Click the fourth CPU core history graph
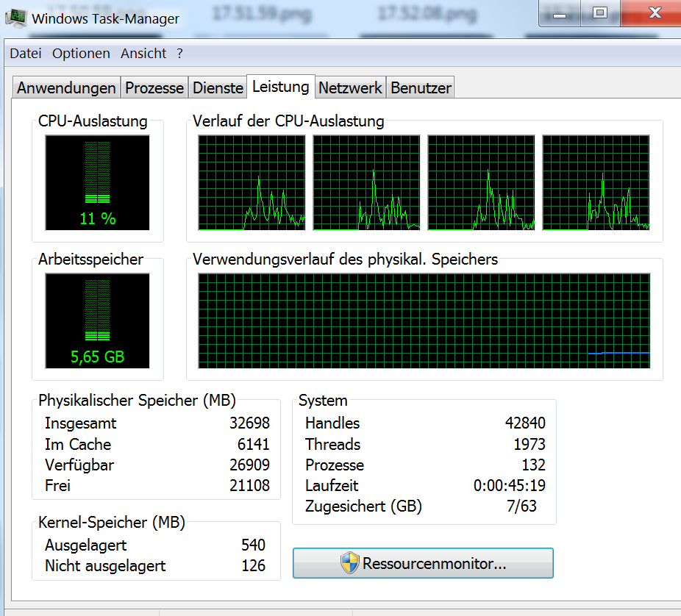The width and height of the screenshot is (681, 616). 596,183
